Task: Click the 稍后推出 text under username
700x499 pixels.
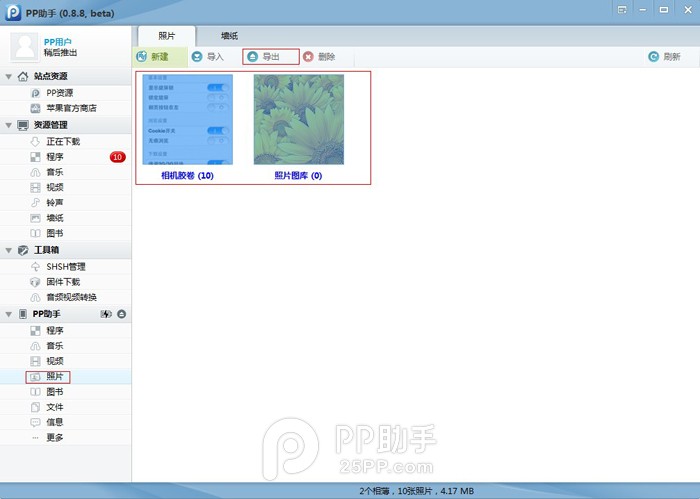Action: point(61,53)
